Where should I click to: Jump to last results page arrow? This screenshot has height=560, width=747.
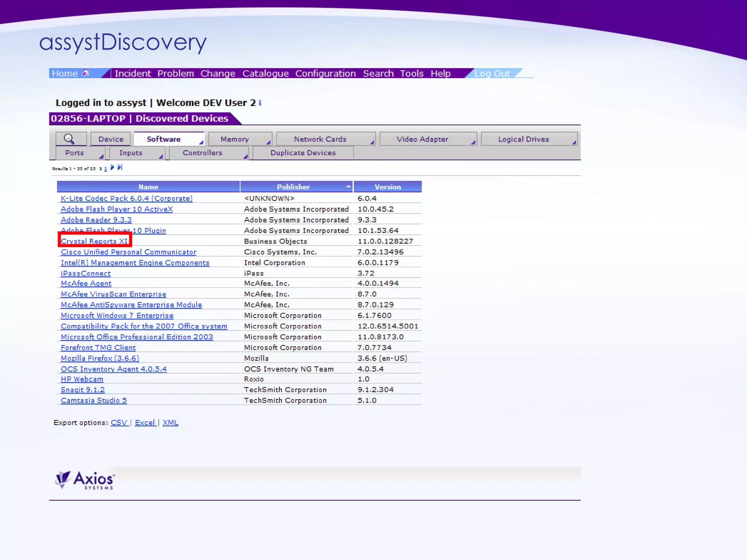120,167
